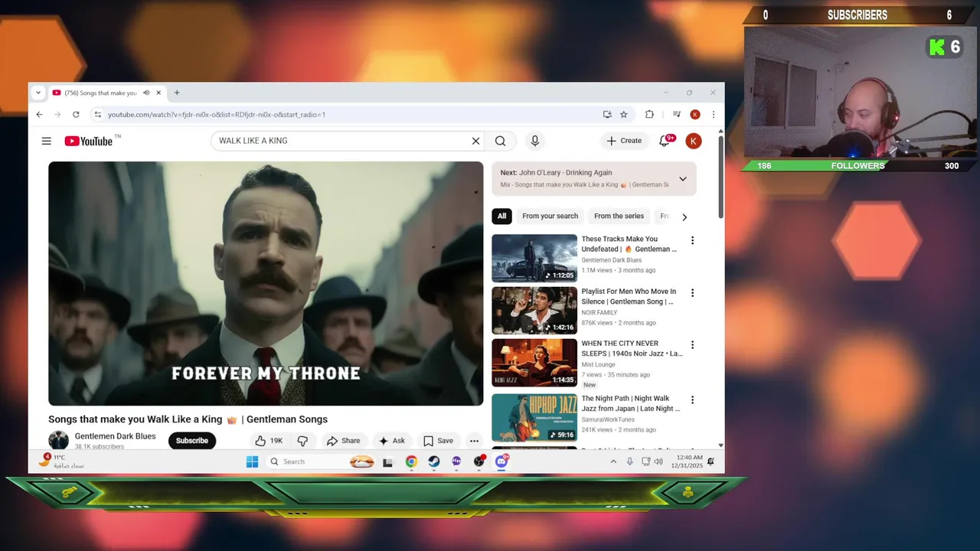Go back in the Chrome browser
Image resolution: width=980 pixels, height=551 pixels.
(39, 115)
